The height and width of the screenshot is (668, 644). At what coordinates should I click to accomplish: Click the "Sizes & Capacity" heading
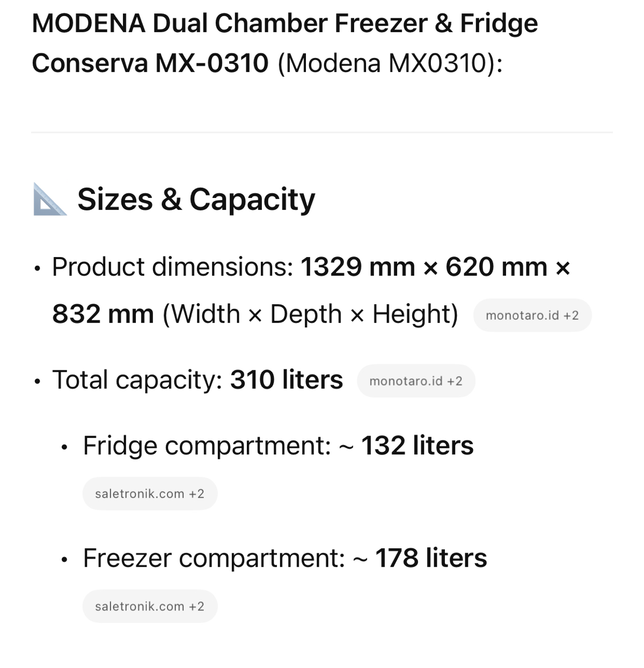(196, 200)
